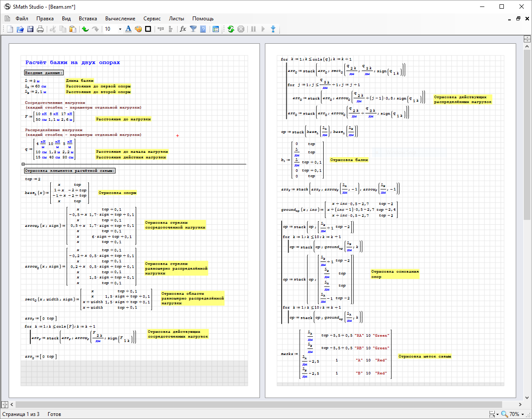Open the Сервис menu
Image resolution: width=532 pixels, height=419 pixels.
152,19
